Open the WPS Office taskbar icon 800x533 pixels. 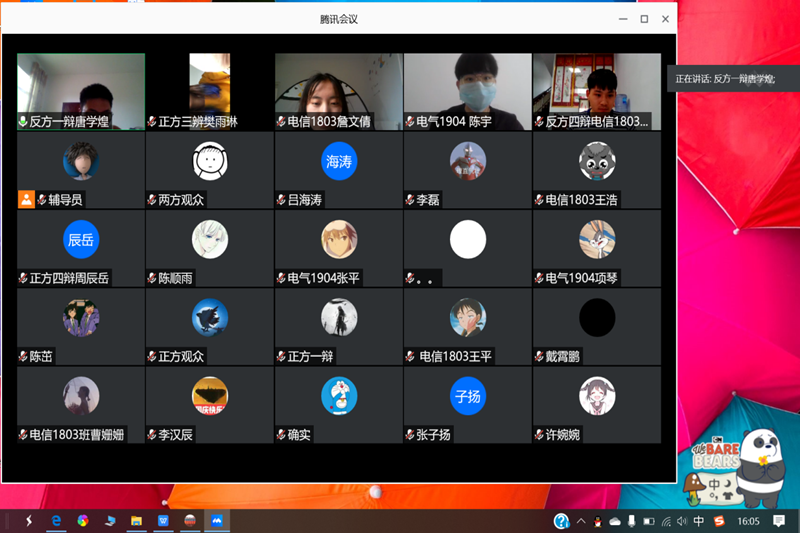(x=163, y=521)
